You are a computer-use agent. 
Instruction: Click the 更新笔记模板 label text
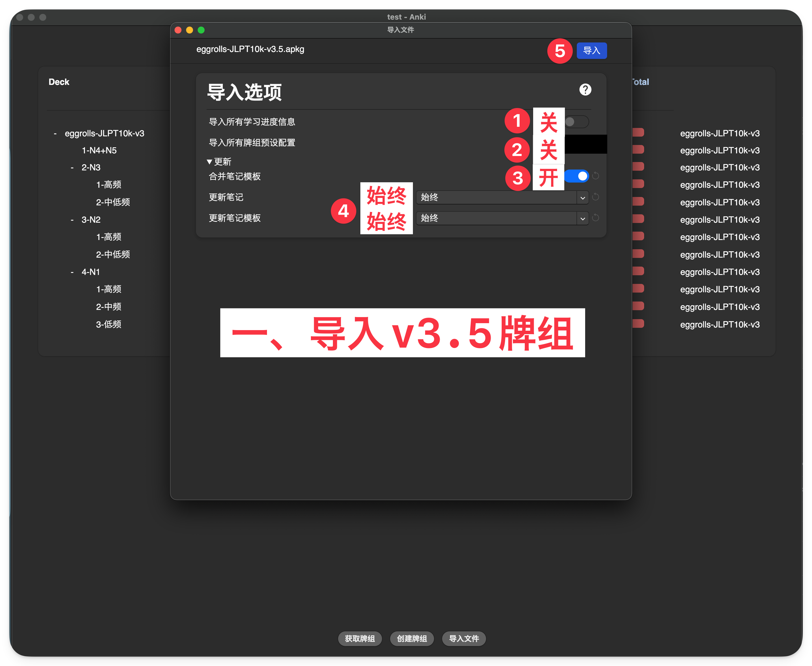pyautogui.click(x=234, y=218)
